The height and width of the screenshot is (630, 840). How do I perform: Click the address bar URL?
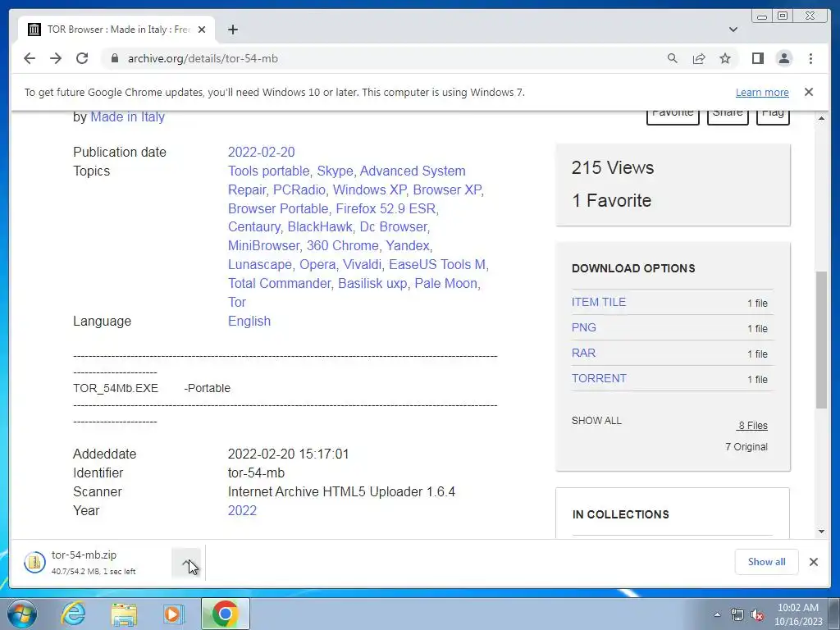coord(203,58)
